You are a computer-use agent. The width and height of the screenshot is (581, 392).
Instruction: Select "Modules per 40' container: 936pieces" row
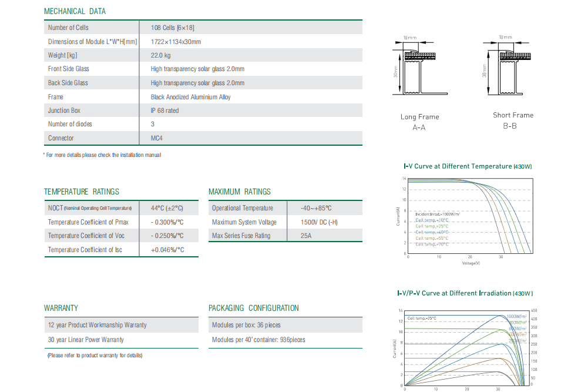286,340
